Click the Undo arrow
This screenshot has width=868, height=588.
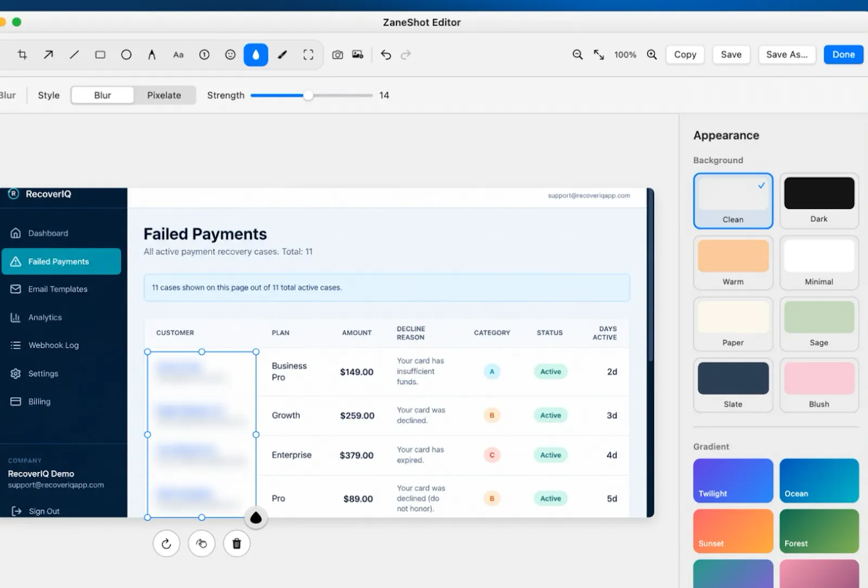point(386,55)
